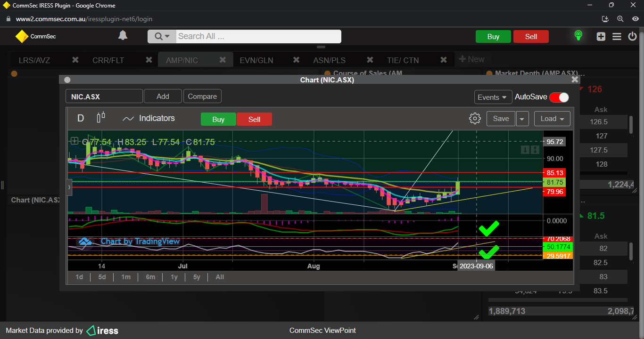
Task: Open the Save options dropdown arrow
Action: pyautogui.click(x=522, y=119)
